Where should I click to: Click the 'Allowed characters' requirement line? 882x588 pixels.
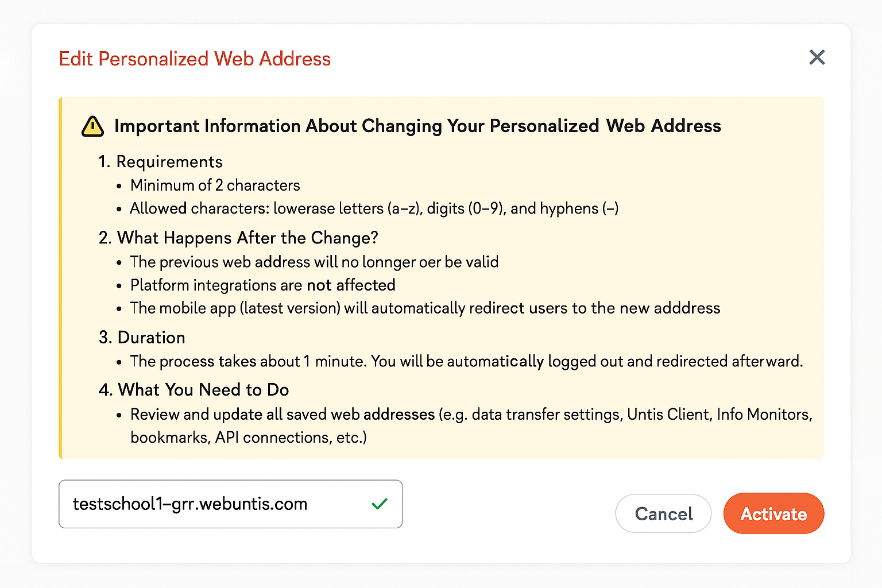pyautogui.click(x=374, y=208)
